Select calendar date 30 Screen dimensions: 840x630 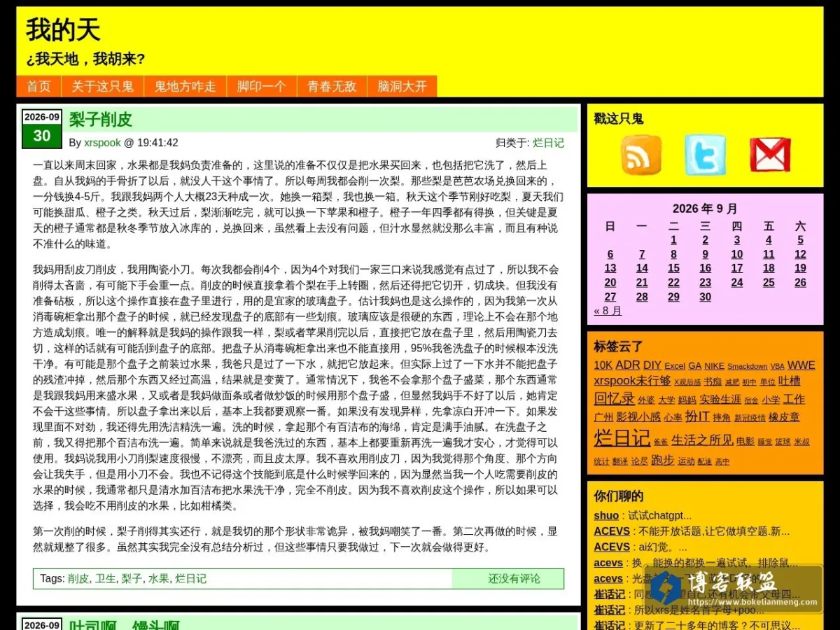(x=705, y=297)
